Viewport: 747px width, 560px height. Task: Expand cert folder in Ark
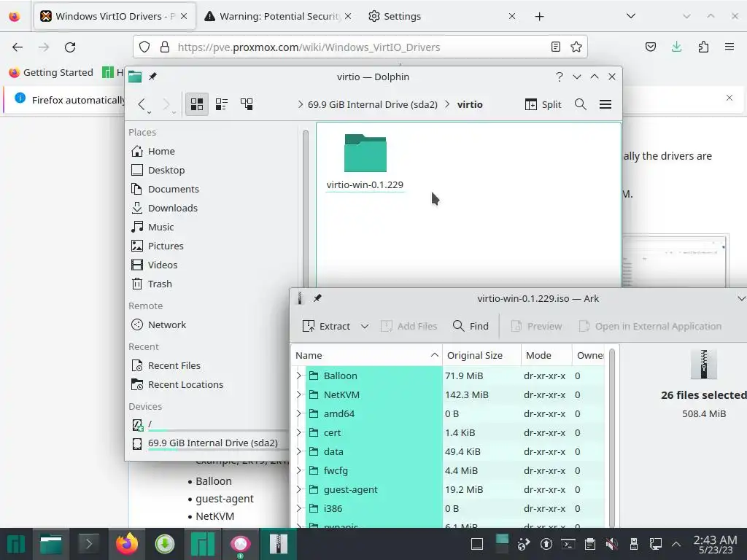pos(298,433)
